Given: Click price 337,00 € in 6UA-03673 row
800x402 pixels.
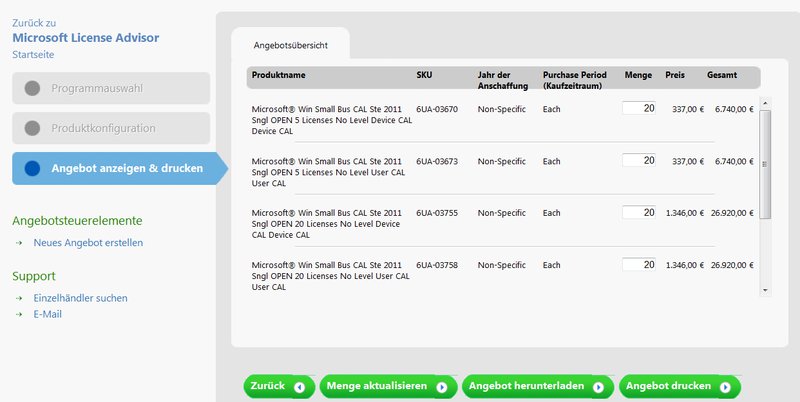Looking at the screenshot, I should tap(688, 161).
